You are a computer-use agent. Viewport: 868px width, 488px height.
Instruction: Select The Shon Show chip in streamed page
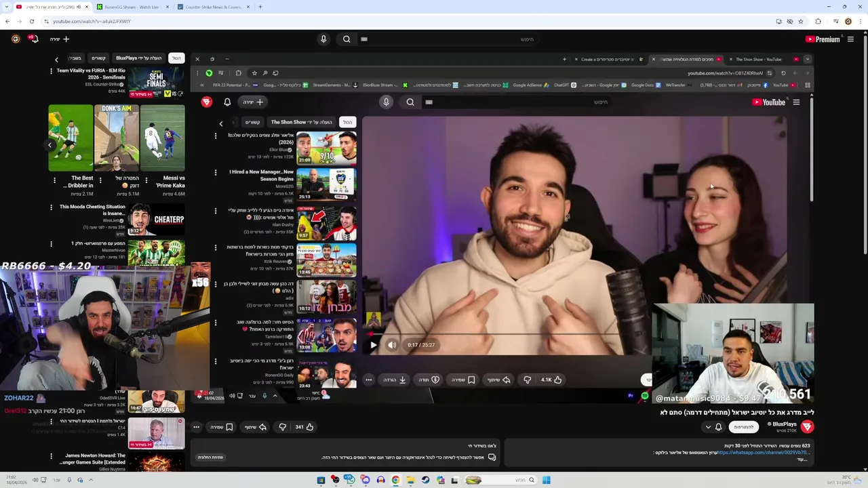coord(301,122)
